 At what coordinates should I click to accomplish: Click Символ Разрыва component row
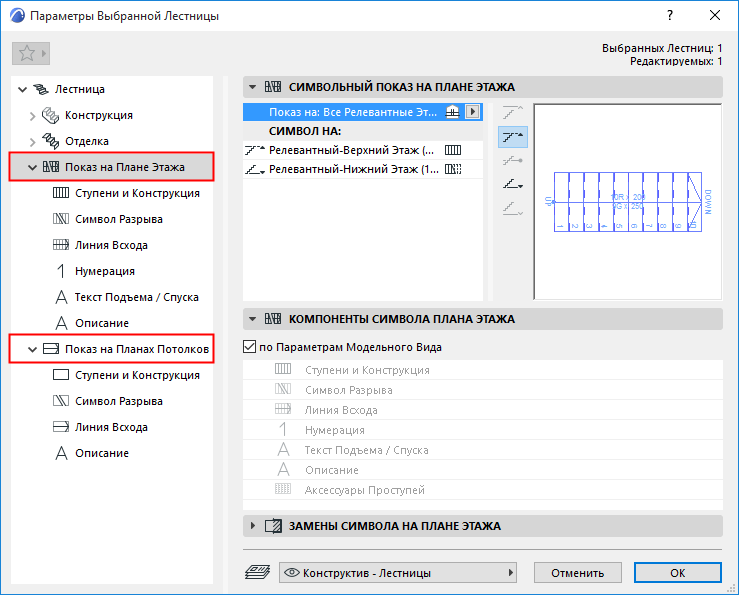[483, 390]
